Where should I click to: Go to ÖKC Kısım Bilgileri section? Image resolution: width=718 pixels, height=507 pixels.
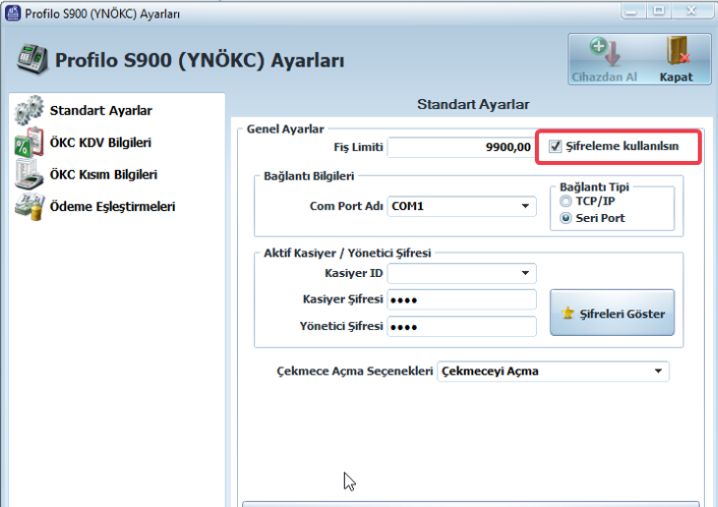103,174
